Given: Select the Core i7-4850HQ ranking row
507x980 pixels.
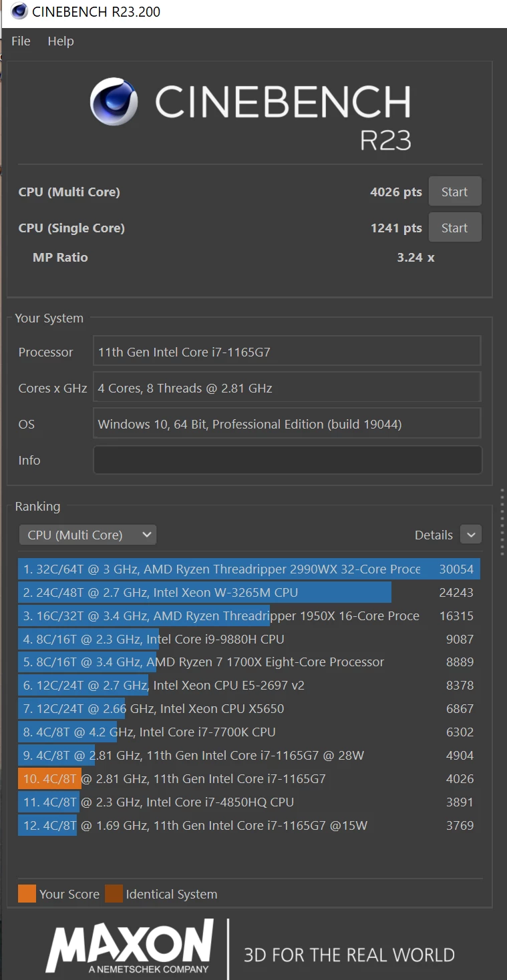Looking at the screenshot, I should coord(248,802).
